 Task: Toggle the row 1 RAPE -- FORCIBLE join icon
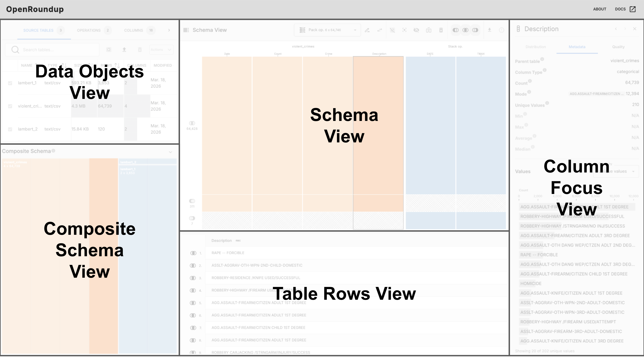tap(193, 253)
